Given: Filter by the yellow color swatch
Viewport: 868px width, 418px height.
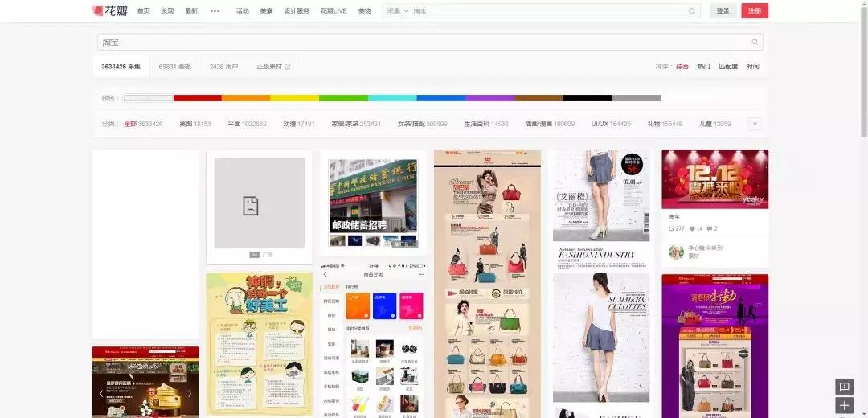Looking at the screenshot, I should click(x=295, y=98).
